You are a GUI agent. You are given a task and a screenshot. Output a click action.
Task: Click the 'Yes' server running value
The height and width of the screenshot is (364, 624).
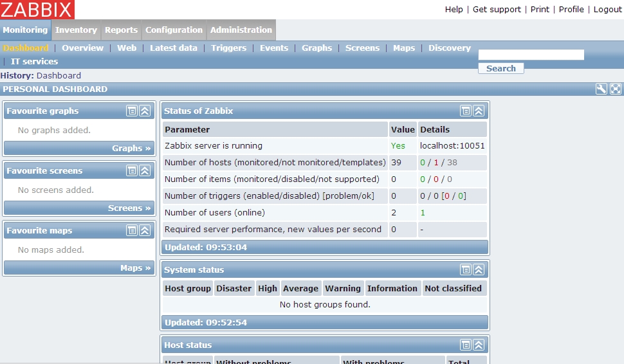(x=398, y=145)
